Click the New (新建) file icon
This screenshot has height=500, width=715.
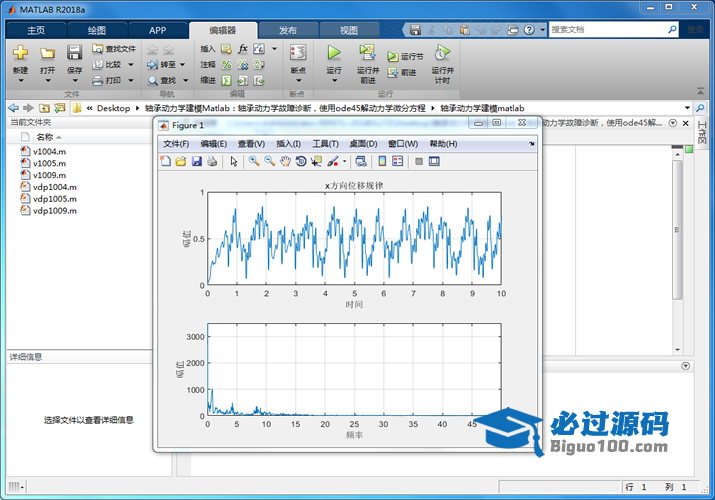point(20,52)
